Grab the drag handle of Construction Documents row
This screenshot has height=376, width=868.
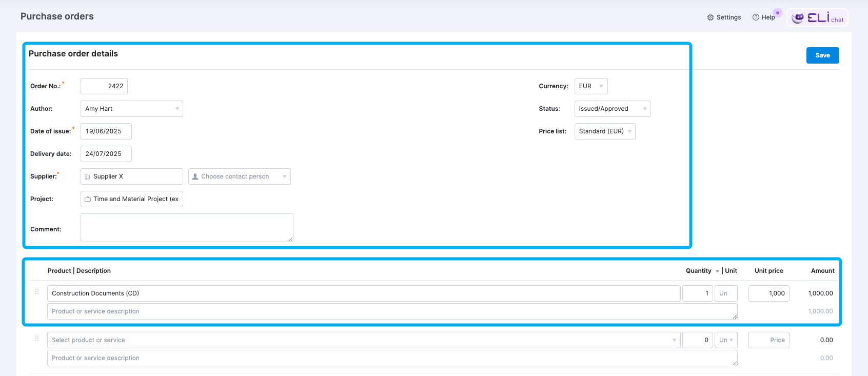37,291
